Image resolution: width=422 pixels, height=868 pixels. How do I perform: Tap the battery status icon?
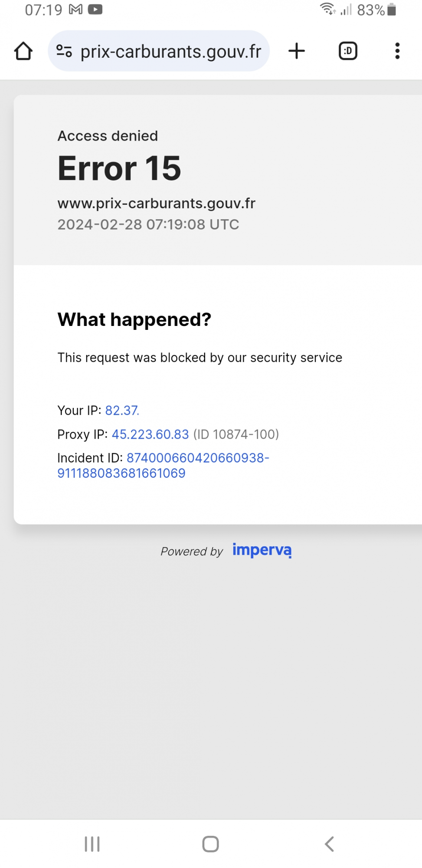[392, 10]
